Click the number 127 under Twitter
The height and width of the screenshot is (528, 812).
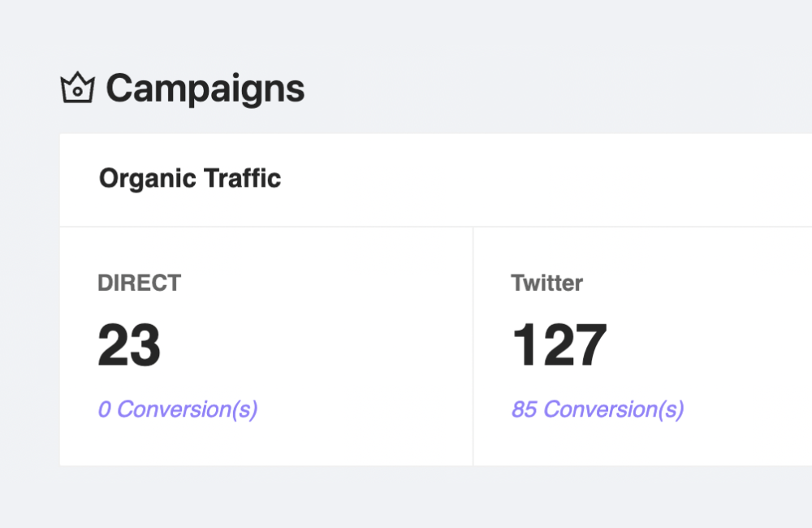[559, 345]
